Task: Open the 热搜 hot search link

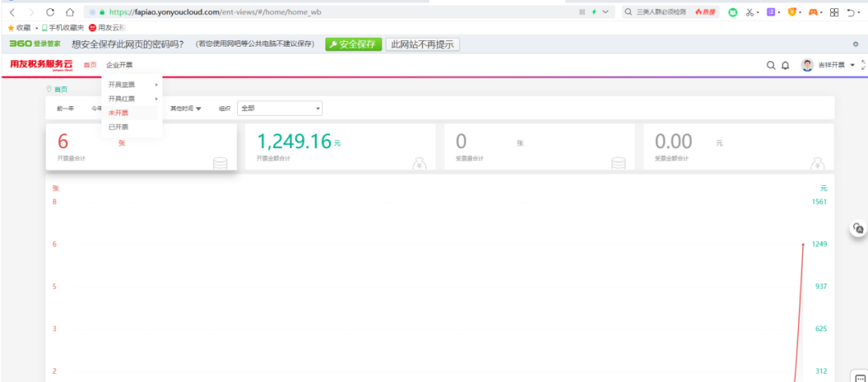Action: 706,11
